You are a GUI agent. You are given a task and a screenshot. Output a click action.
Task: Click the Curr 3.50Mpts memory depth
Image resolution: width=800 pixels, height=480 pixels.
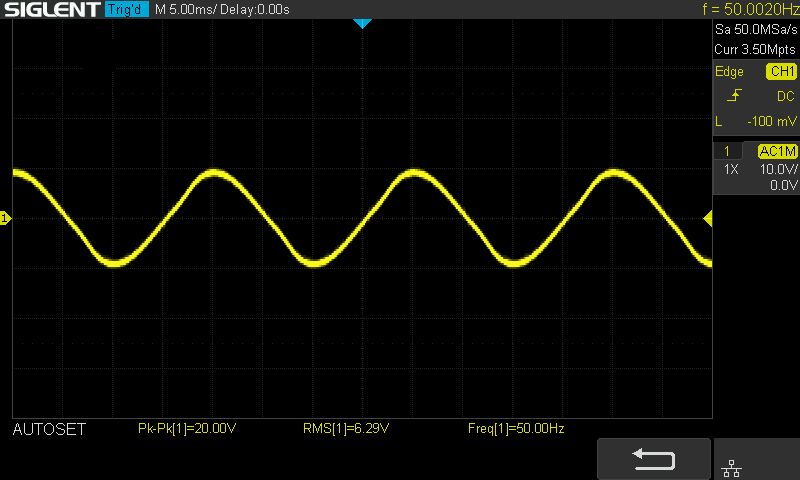(x=755, y=49)
